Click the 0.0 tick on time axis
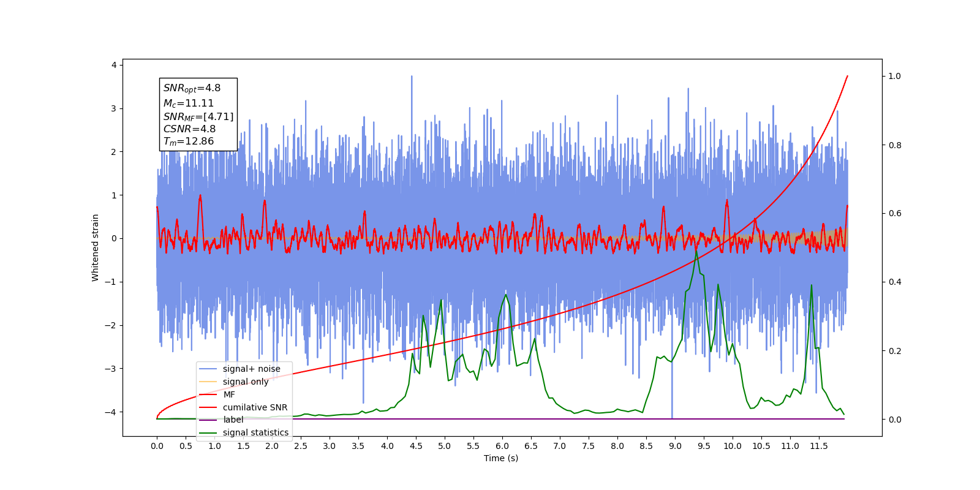This screenshot has height=490, width=980. coord(157,446)
